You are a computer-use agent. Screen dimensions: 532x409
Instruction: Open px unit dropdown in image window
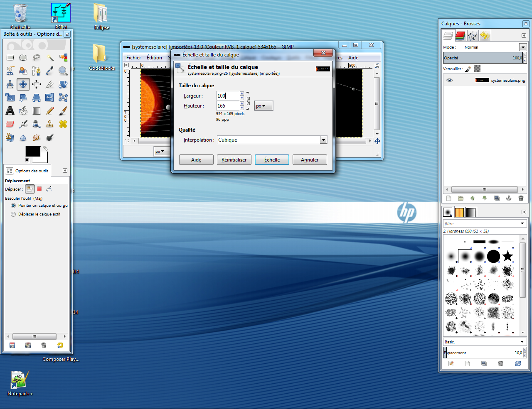160,152
